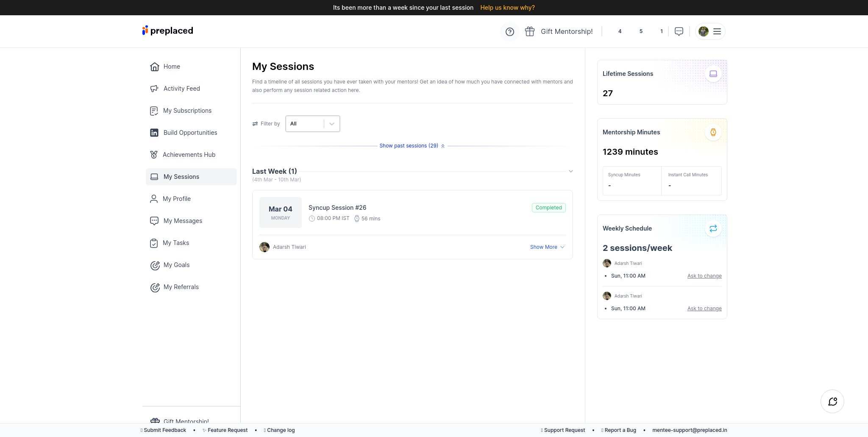Click Report a Bug in footer
This screenshot has height=437, width=868.
click(620, 430)
